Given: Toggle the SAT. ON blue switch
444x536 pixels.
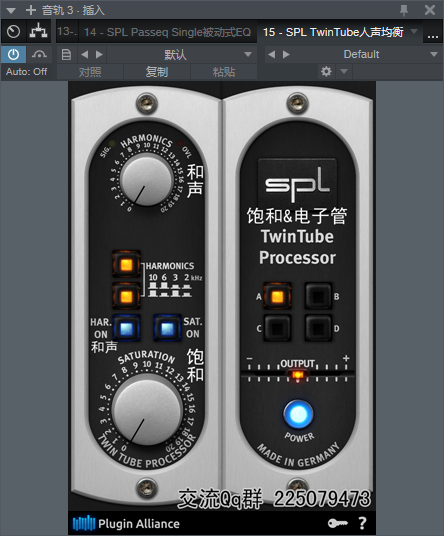Looking at the screenshot, I should pos(167,328).
